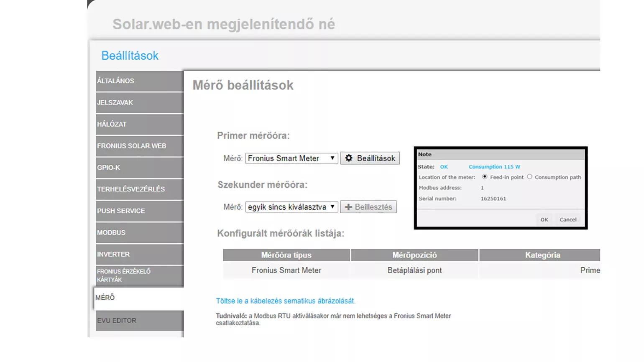Viewport: 644px width, 362px height.
Task: Select Feed-in point radio button
Action: coord(485,177)
